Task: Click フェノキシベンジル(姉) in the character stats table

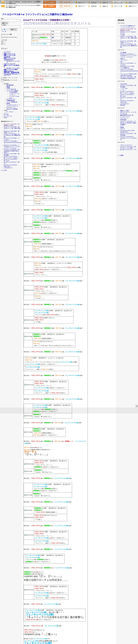Action: point(39,44)
